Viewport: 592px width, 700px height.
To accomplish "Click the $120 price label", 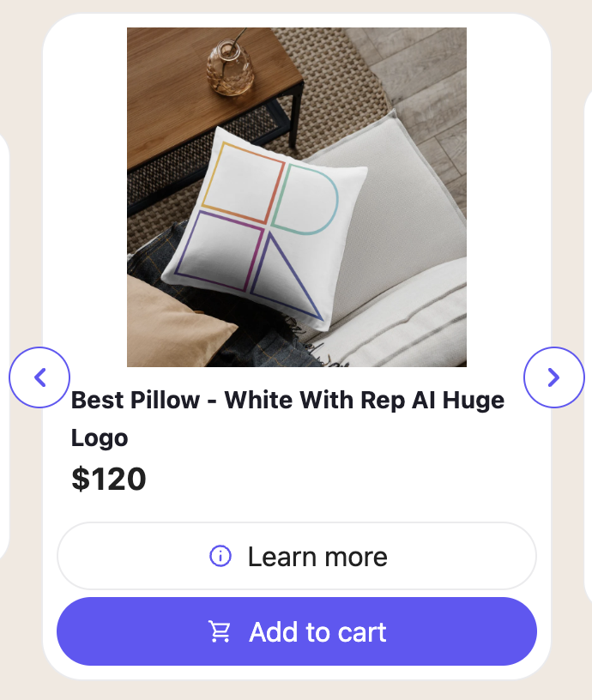I will [x=109, y=479].
